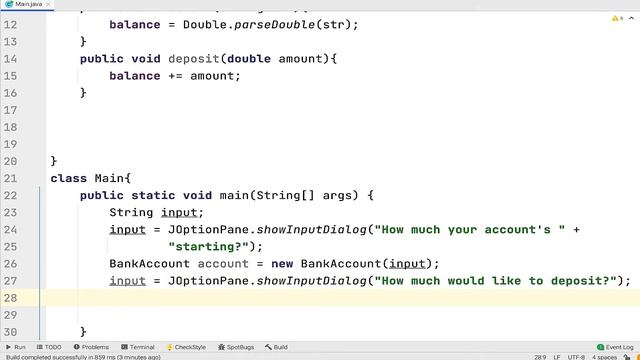This screenshot has height=360, width=640.
Task: Click line number 14 in gutter
Action: tap(11, 59)
